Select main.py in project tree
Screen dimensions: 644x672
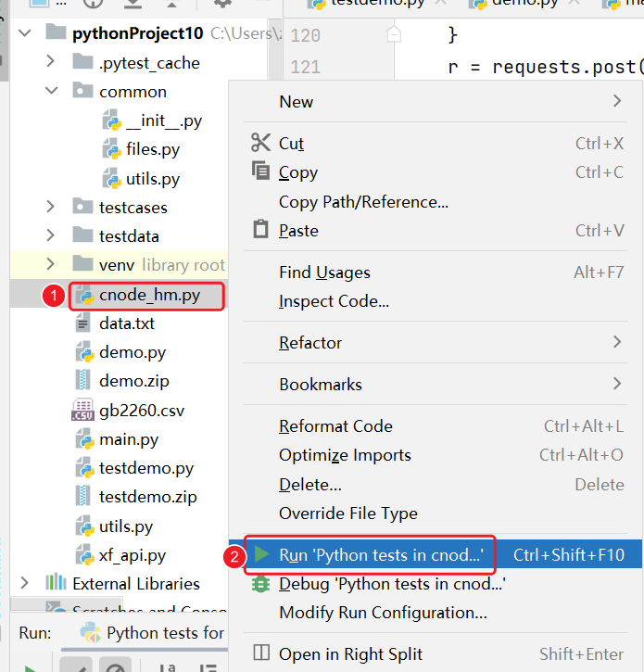pos(129,439)
